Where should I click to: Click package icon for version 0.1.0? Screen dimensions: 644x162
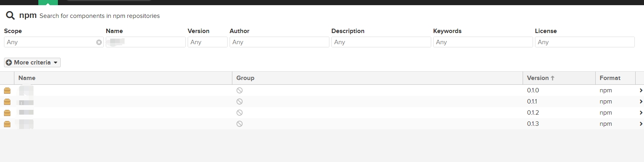7,91
